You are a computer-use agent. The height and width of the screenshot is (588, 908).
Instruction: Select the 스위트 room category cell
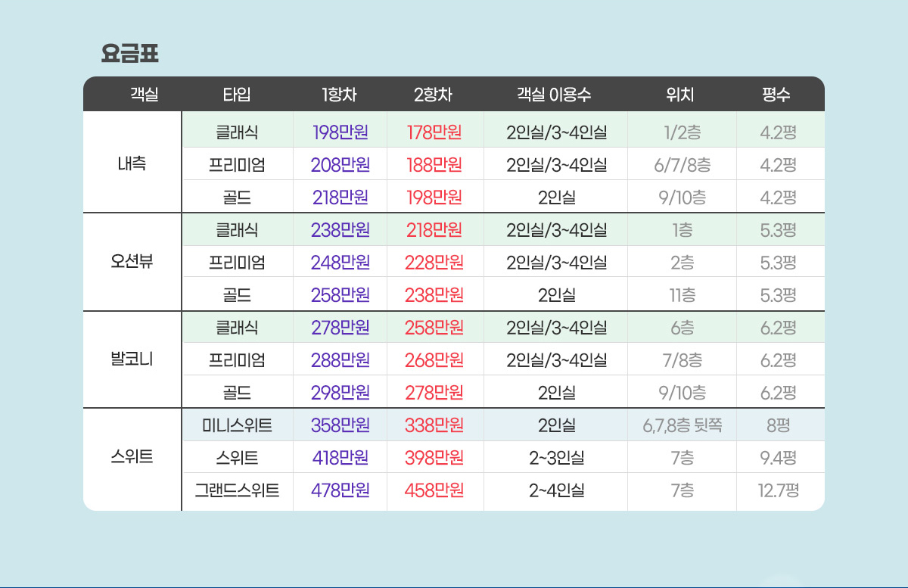pyautogui.click(x=132, y=457)
